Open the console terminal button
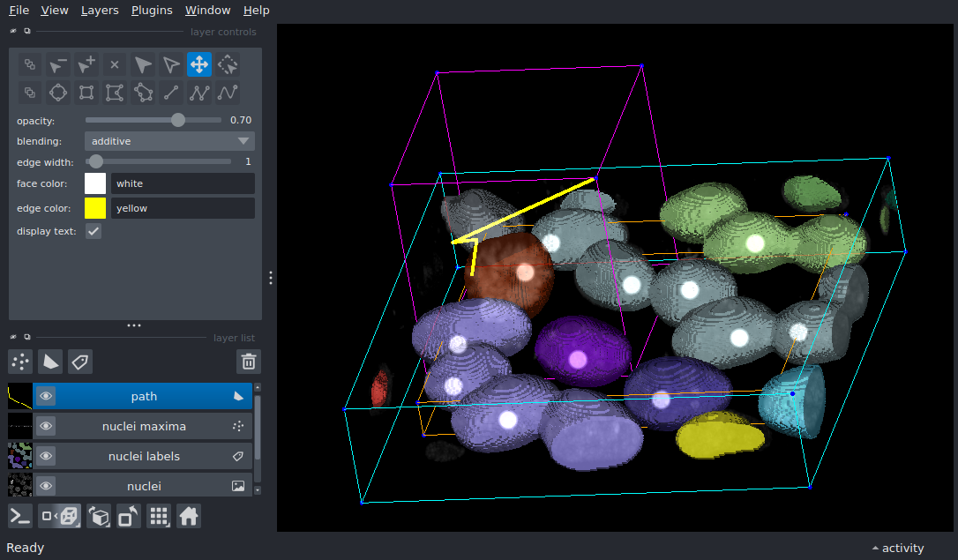Image resolution: width=958 pixels, height=560 pixels. [x=20, y=516]
